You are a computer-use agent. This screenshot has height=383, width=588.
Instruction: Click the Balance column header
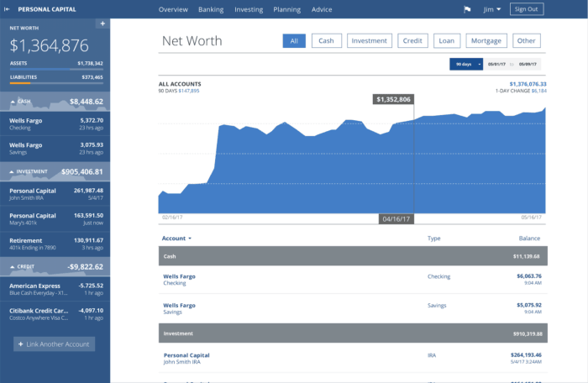(529, 239)
